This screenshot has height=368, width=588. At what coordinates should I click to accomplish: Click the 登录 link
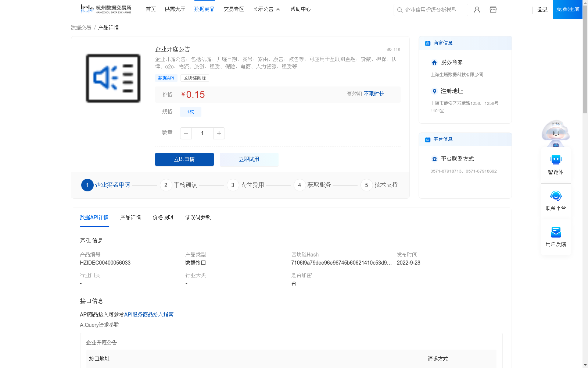[x=542, y=10]
